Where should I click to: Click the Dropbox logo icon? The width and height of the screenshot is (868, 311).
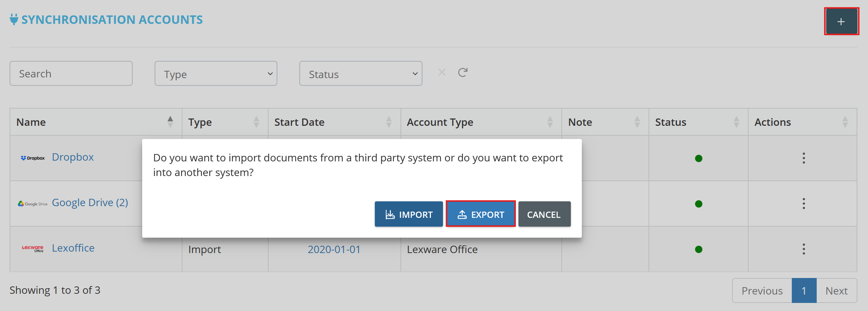(33, 158)
